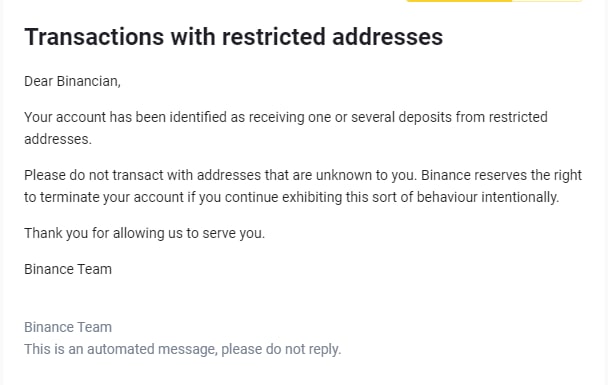Click the word 'Binancian' in the greeting
608x385 pixels.
coord(88,81)
